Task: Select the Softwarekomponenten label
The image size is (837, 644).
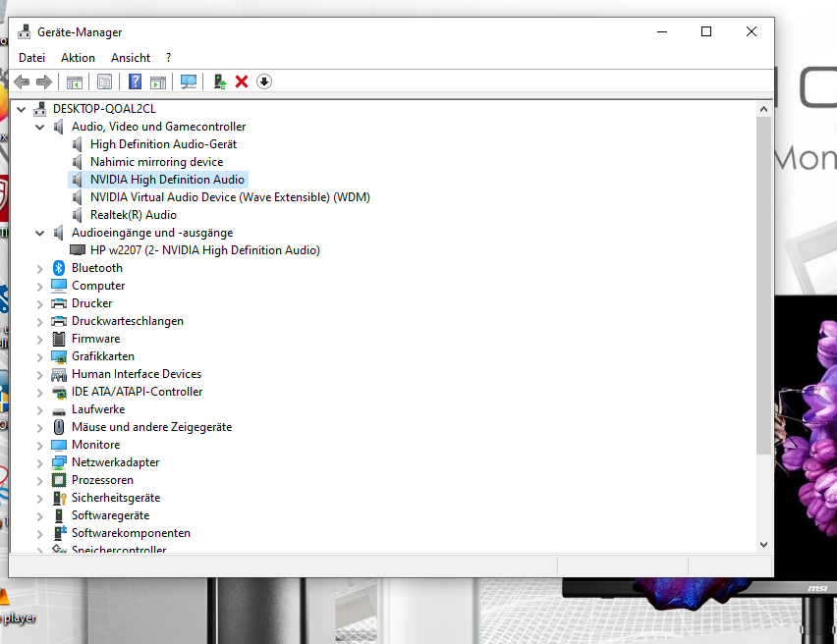Action: click(131, 533)
